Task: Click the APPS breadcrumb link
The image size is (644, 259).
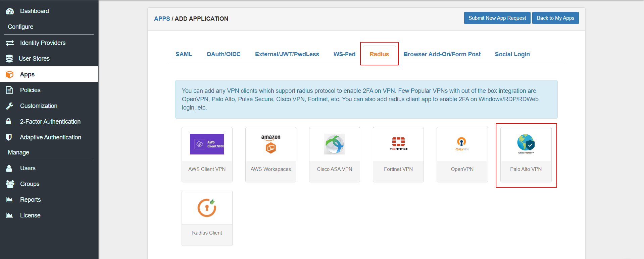Action: pos(162,19)
